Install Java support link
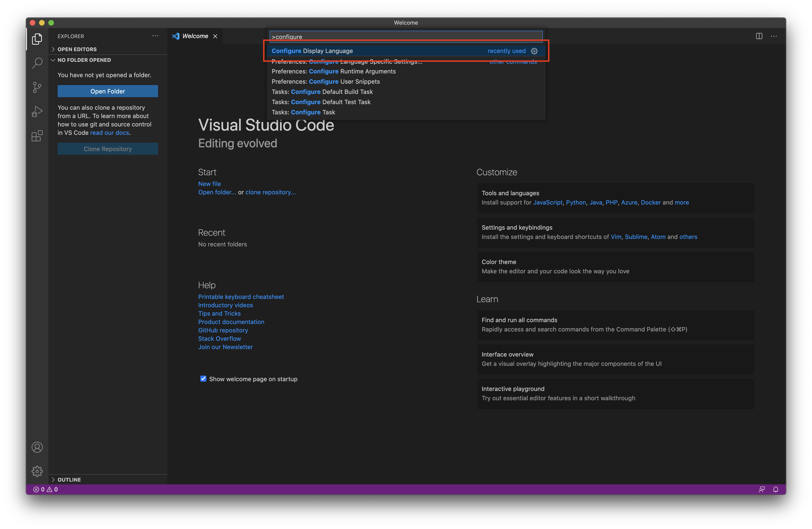 (596, 202)
